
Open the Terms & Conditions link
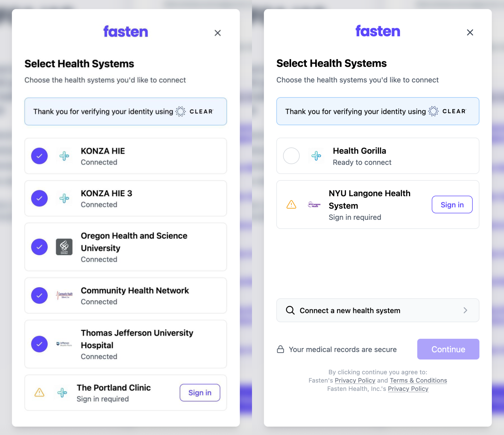pos(418,380)
